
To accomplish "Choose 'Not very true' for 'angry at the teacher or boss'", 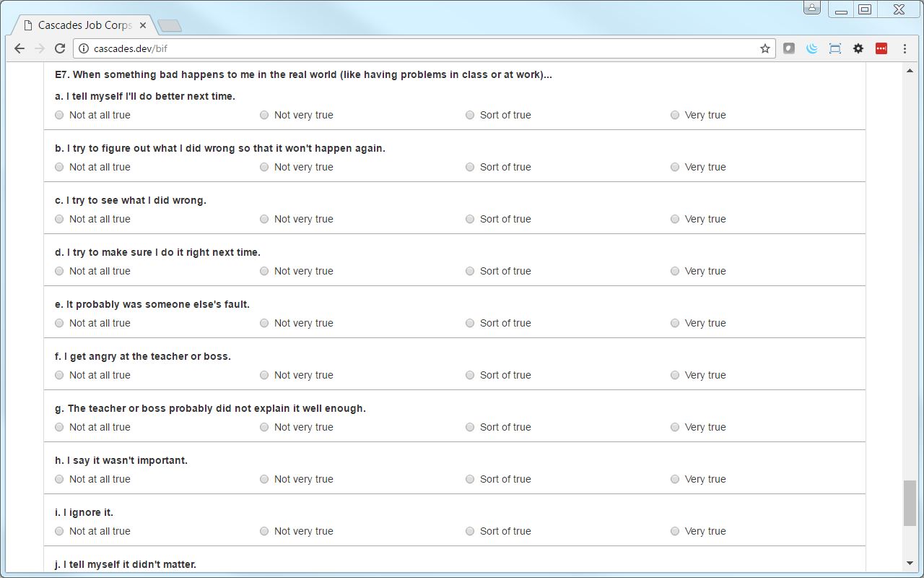I will coord(264,375).
